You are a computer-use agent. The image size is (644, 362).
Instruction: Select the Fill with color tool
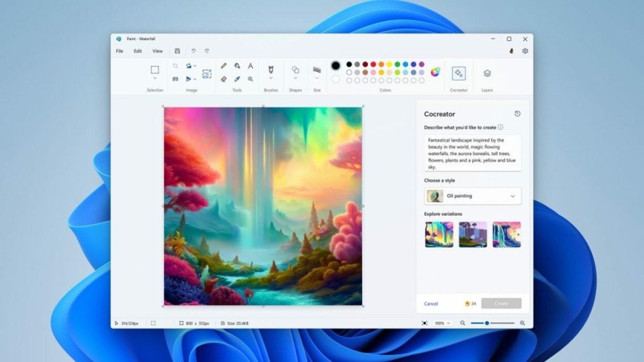tap(237, 66)
